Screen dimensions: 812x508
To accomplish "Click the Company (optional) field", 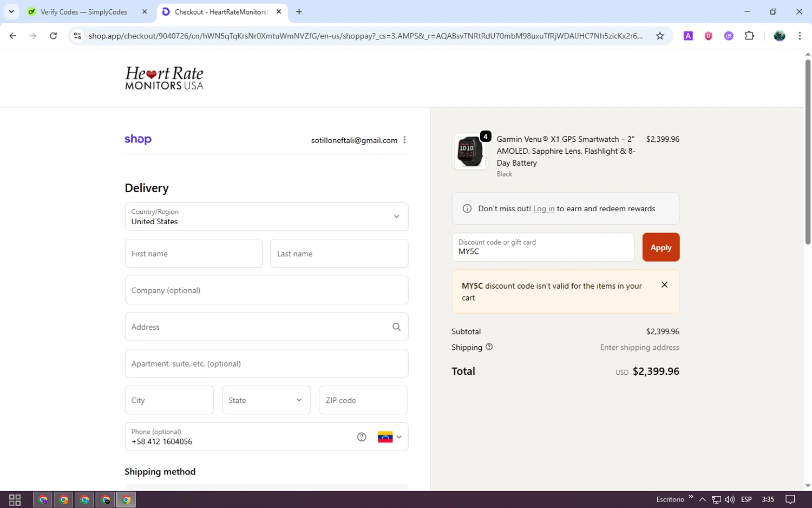I will (x=266, y=290).
